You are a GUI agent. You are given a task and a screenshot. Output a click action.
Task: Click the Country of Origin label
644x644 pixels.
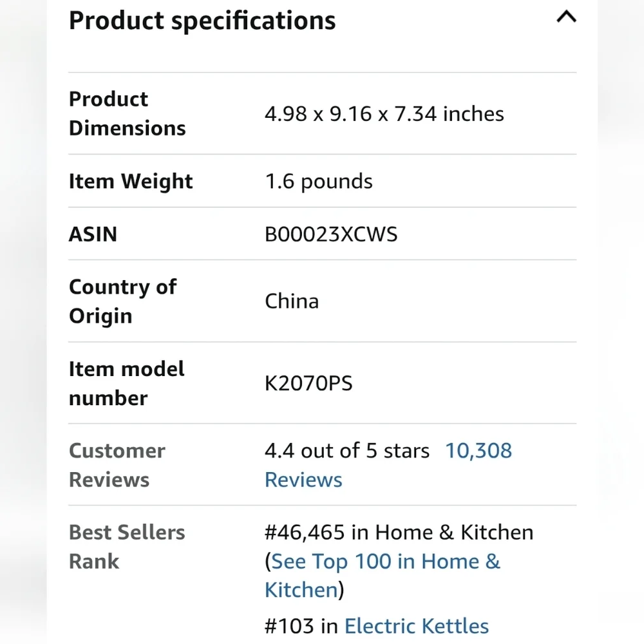click(x=122, y=301)
